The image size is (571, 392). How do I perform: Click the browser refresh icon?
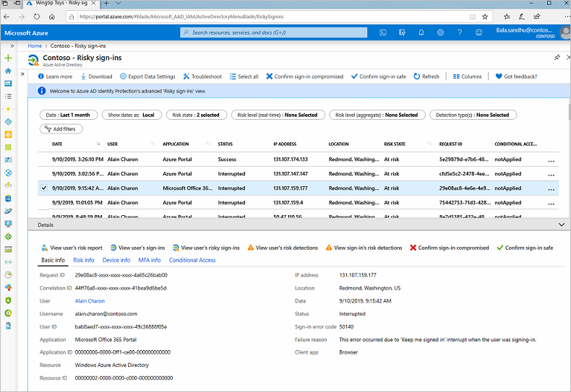pos(36,17)
